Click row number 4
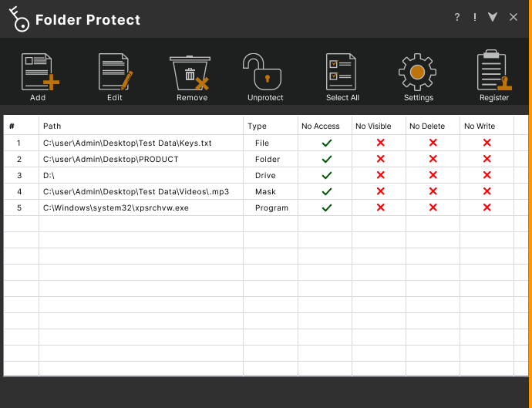This screenshot has height=408, width=532. coord(19,192)
